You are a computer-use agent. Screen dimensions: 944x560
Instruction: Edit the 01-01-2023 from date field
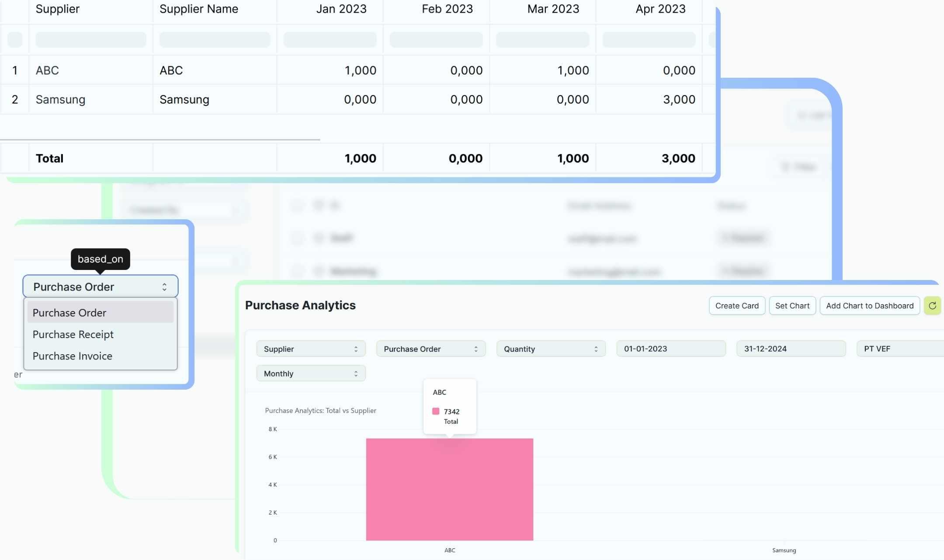point(670,349)
